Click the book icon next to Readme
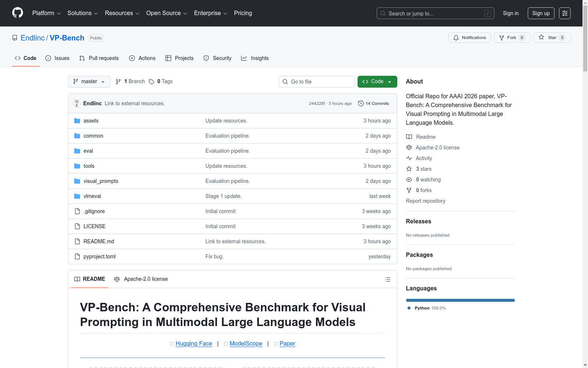 [x=409, y=137]
